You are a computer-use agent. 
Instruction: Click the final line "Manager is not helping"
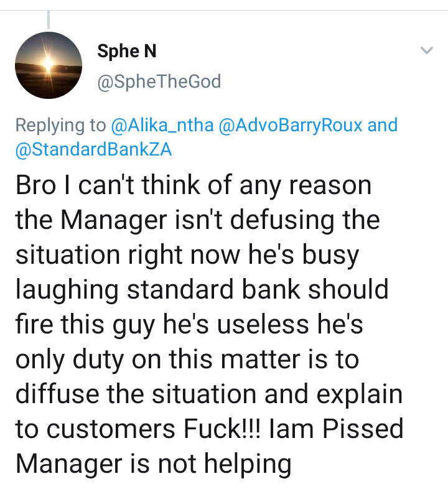153,464
